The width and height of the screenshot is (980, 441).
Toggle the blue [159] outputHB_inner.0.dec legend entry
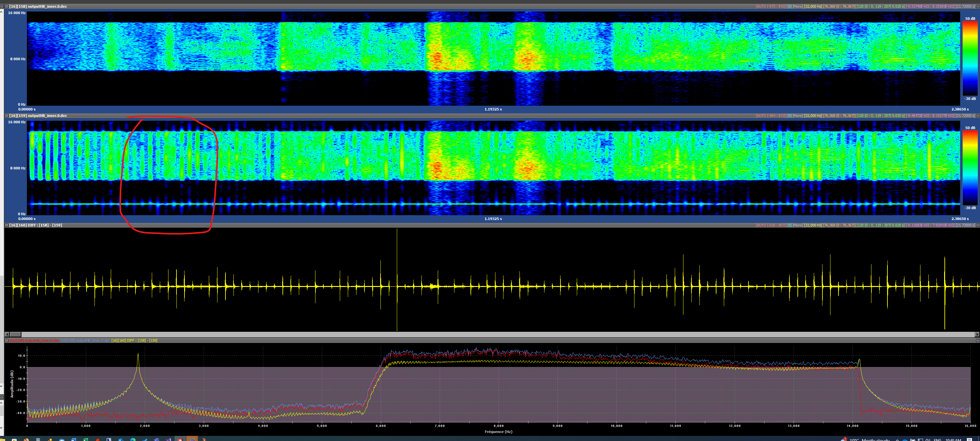click(85, 340)
